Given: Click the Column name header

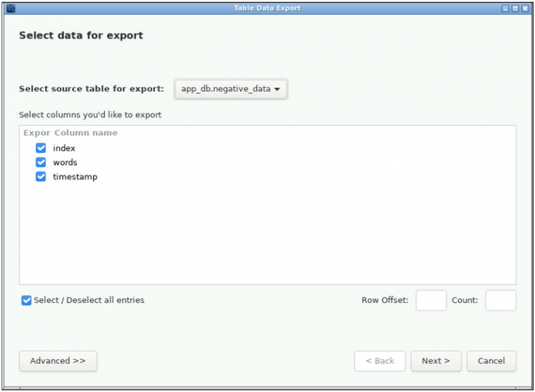Looking at the screenshot, I should click(85, 133).
